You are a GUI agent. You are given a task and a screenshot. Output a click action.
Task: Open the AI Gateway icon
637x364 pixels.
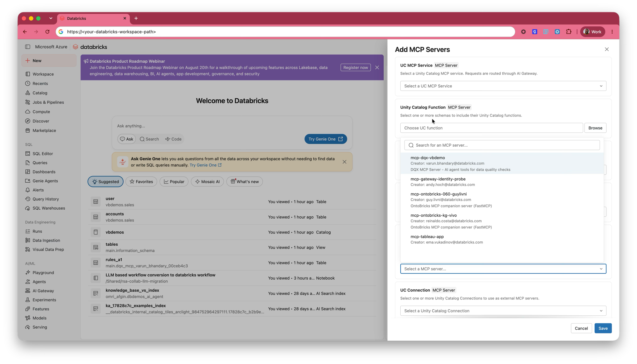coord(28,290)
